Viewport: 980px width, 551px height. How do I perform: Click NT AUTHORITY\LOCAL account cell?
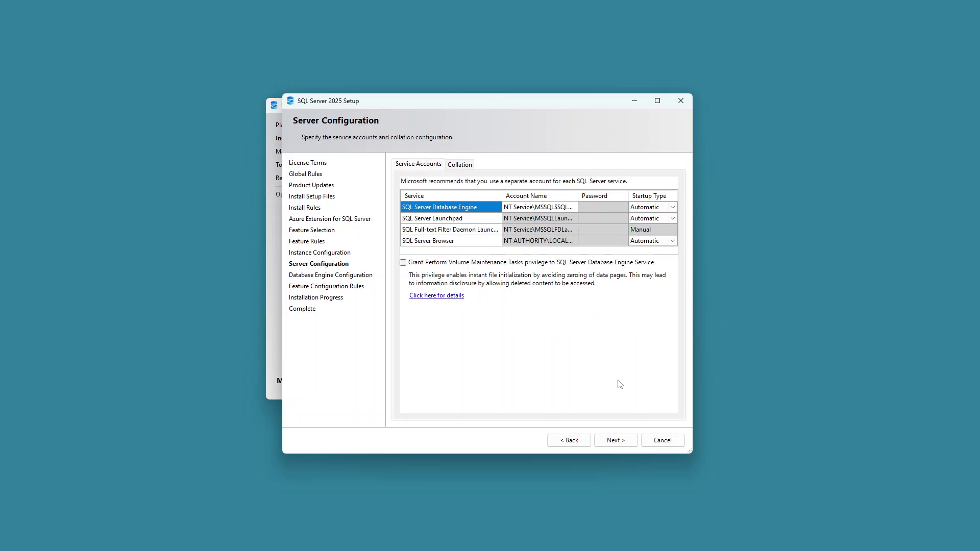pyautogui.click(x=540, y=241)
